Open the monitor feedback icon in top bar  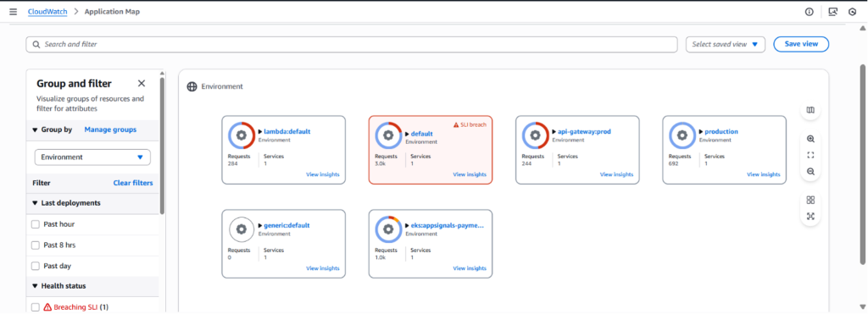pyautogui.click(x=832, y=12)
